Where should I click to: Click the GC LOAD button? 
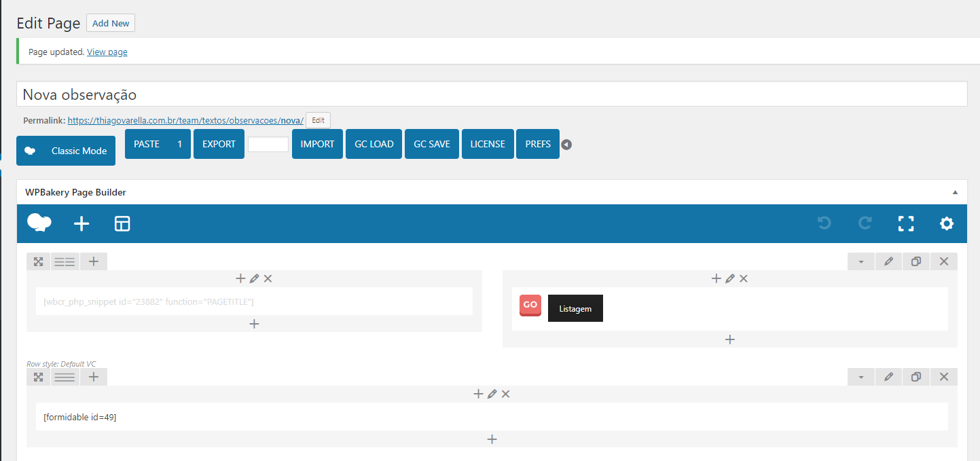coord(374,144)
